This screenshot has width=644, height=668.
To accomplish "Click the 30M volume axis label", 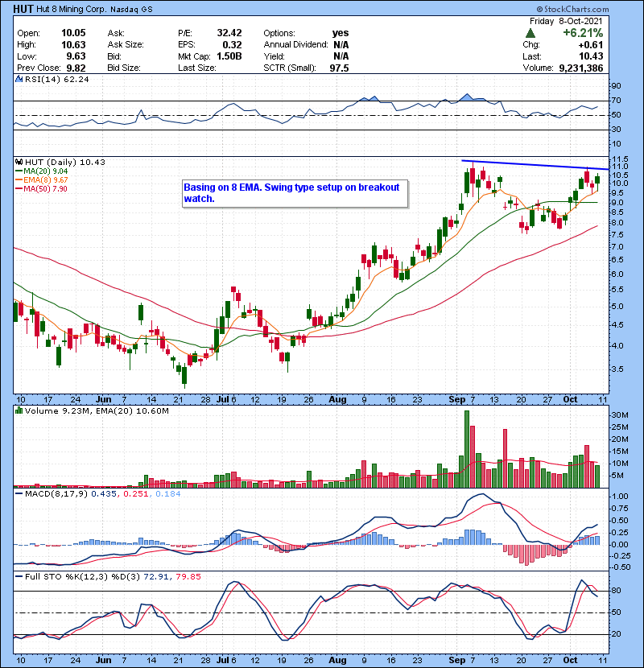I will pyautogui.click(x=620, y=415).
